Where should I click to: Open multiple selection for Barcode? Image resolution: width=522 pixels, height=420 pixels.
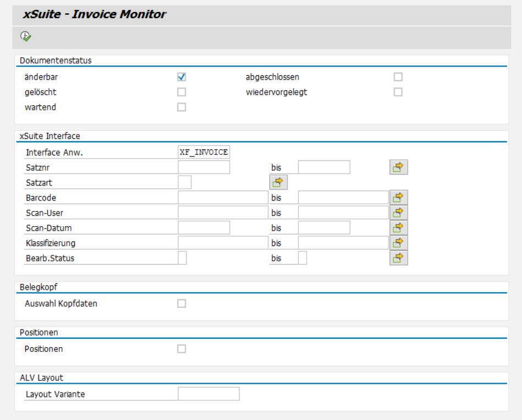pos(399,197)
